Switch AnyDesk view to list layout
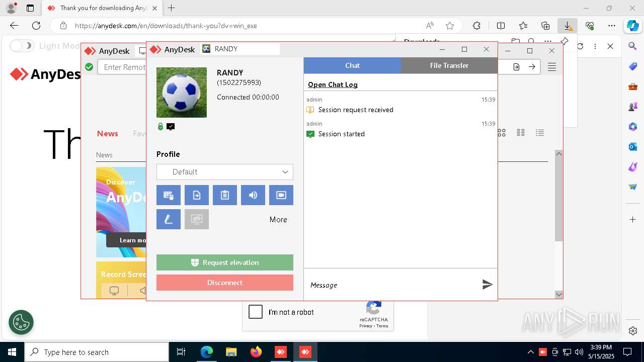This screenshot has width=644, height=362. 540,133
